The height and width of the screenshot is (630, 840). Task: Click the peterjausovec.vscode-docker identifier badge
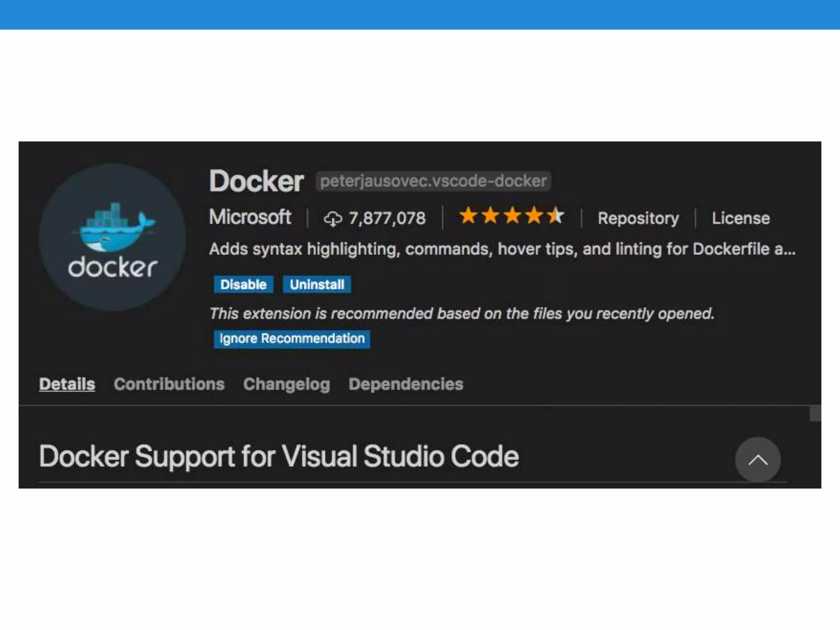point(433,181)
